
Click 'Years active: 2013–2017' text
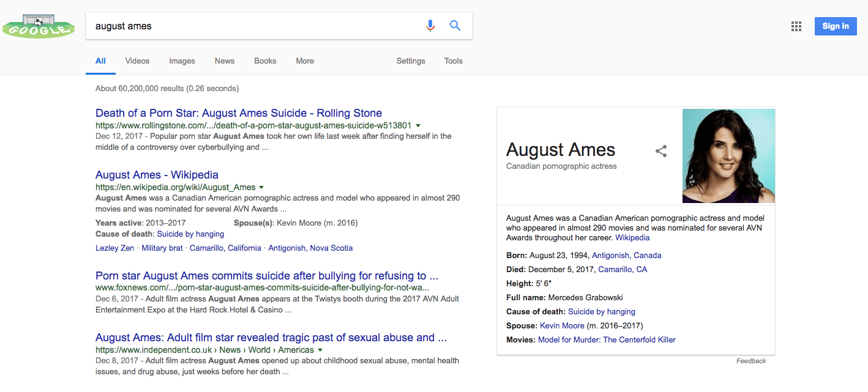(140, 223)
